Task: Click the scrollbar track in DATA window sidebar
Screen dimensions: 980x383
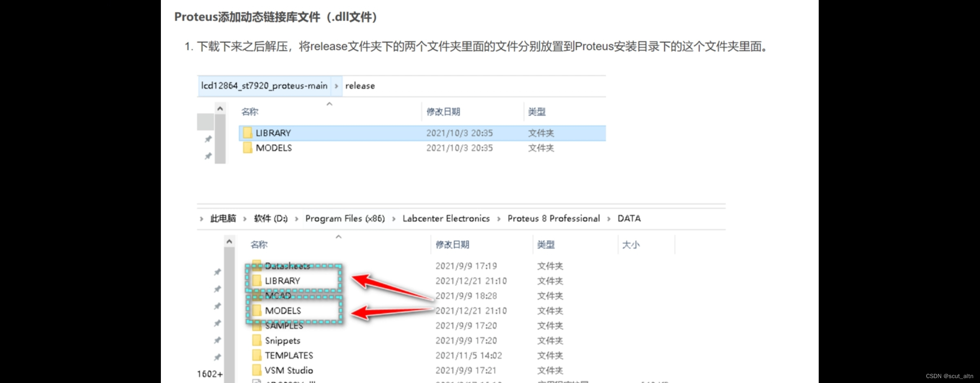Action: (x=229, y=315)
